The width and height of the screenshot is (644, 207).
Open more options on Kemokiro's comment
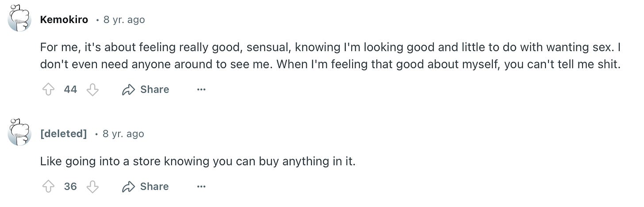pyautogui.click(x=201, y=90)
